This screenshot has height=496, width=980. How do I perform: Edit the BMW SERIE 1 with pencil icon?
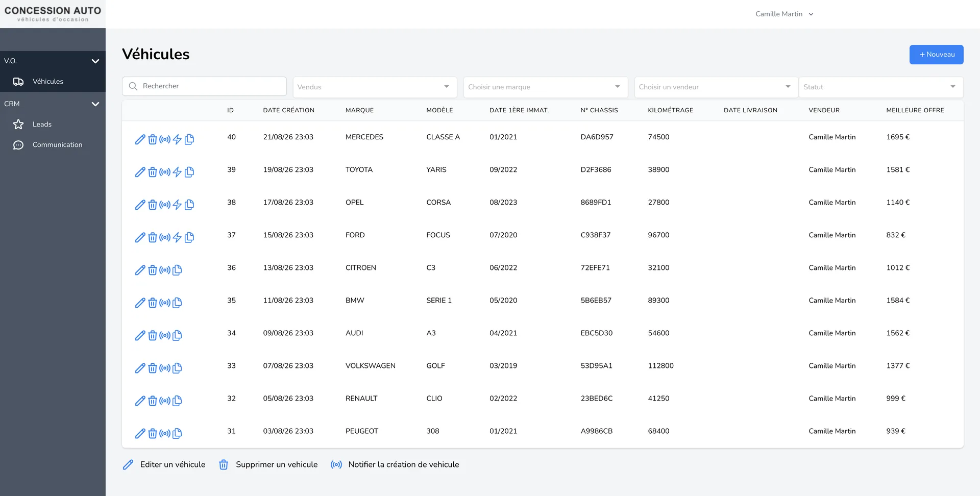pos(140,303)
